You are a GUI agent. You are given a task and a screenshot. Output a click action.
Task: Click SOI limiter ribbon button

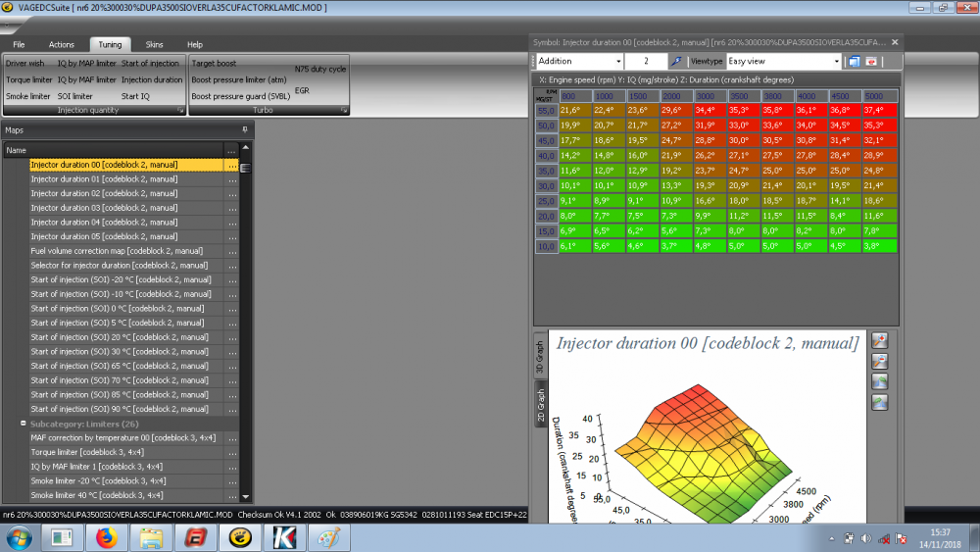pyautogui.click(x=75, y=96)
